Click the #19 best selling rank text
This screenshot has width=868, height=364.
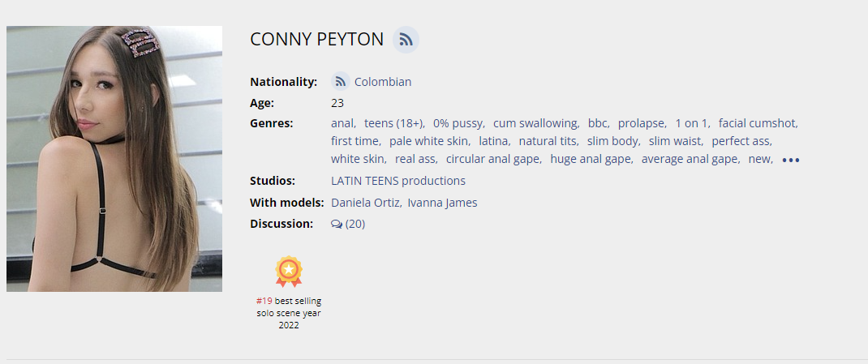coord(264,301)
